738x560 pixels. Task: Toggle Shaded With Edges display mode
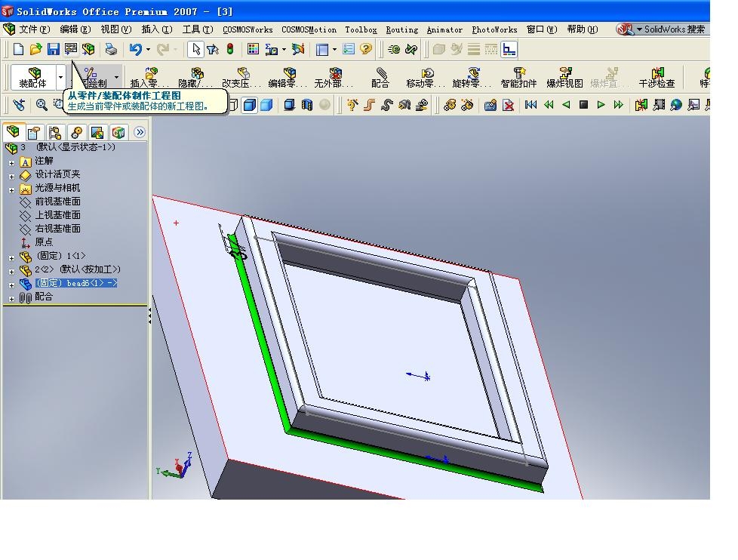[x=250, y=104]
